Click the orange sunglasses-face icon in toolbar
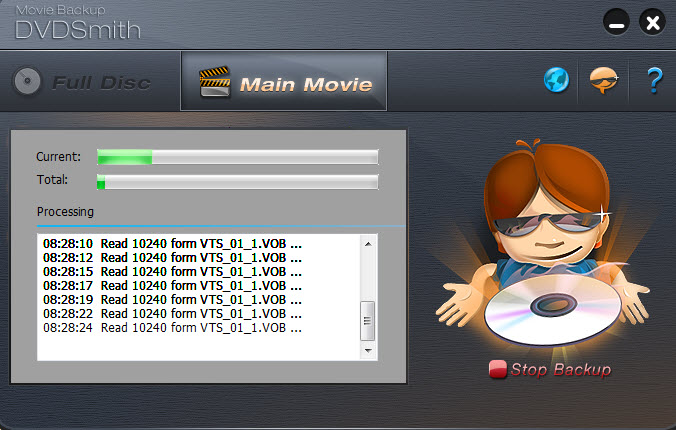The image size is (676, 430). click(x=603, y=80)
